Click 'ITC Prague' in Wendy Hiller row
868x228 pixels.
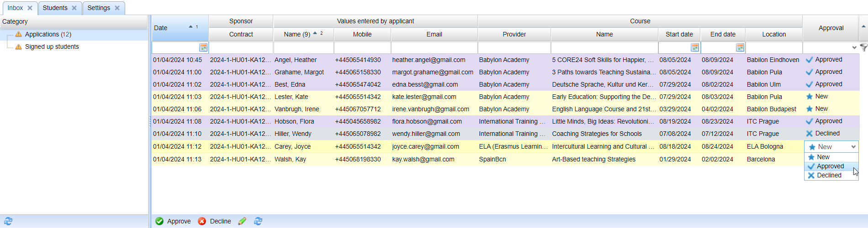point(763,134)
